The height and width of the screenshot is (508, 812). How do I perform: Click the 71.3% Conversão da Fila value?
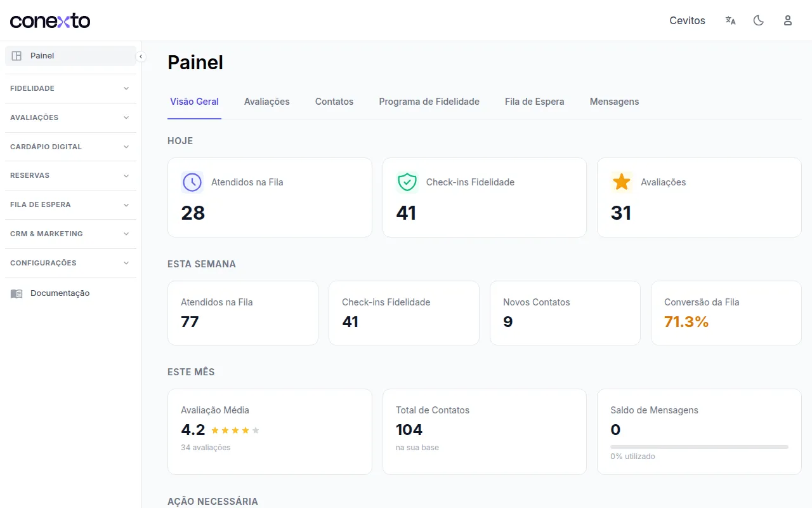pos(686,322)
